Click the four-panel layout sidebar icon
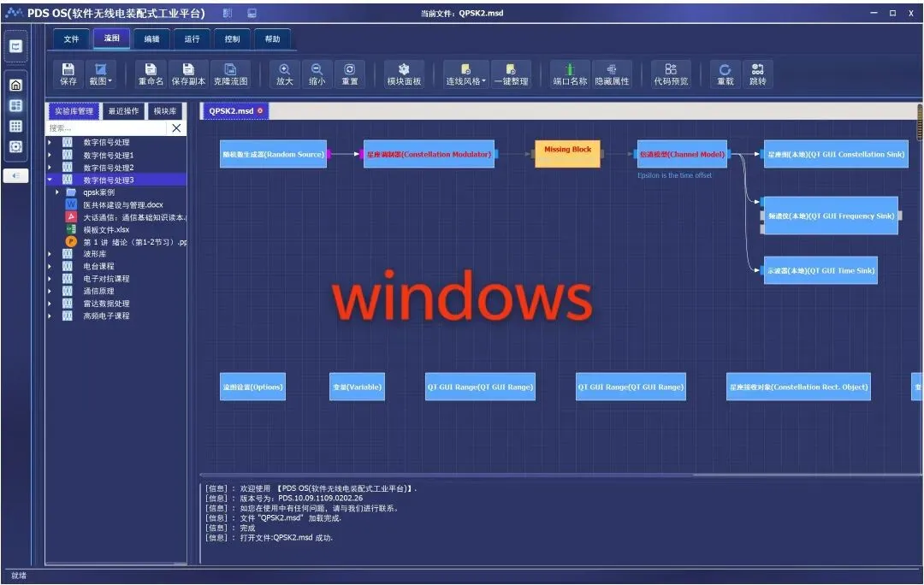 pos(16,105)
